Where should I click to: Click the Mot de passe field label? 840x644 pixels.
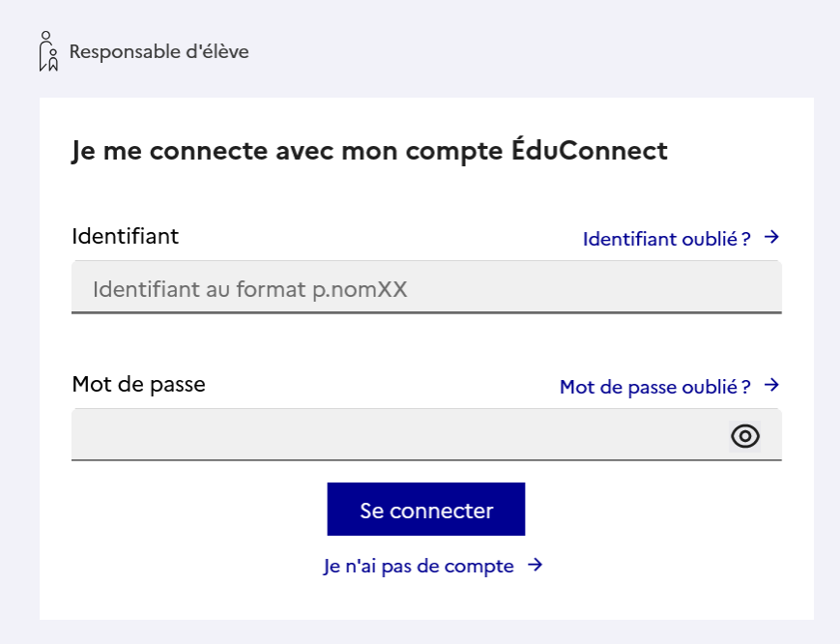(x=139, y=385)
